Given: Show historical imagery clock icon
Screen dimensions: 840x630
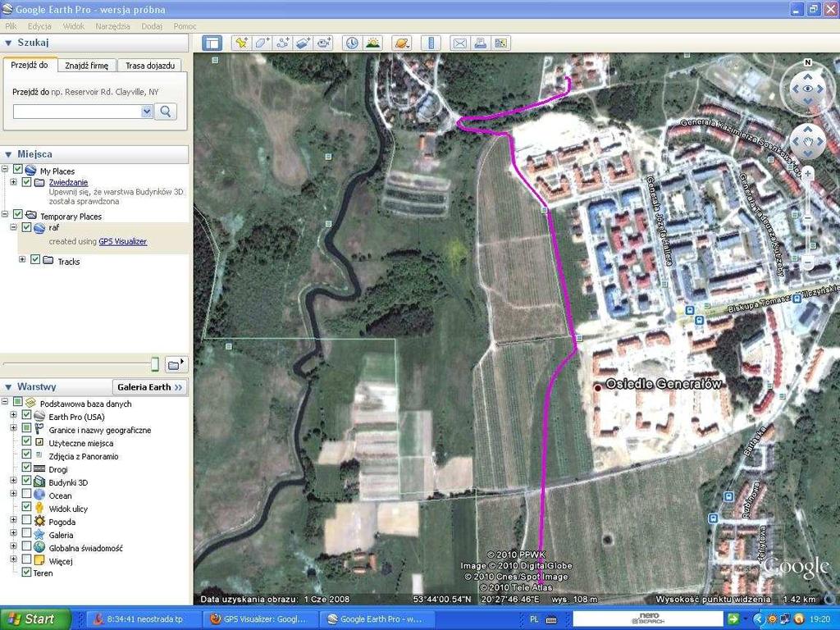Looking at the screenshot, I should pyautogui.click(x=352, y=43).
